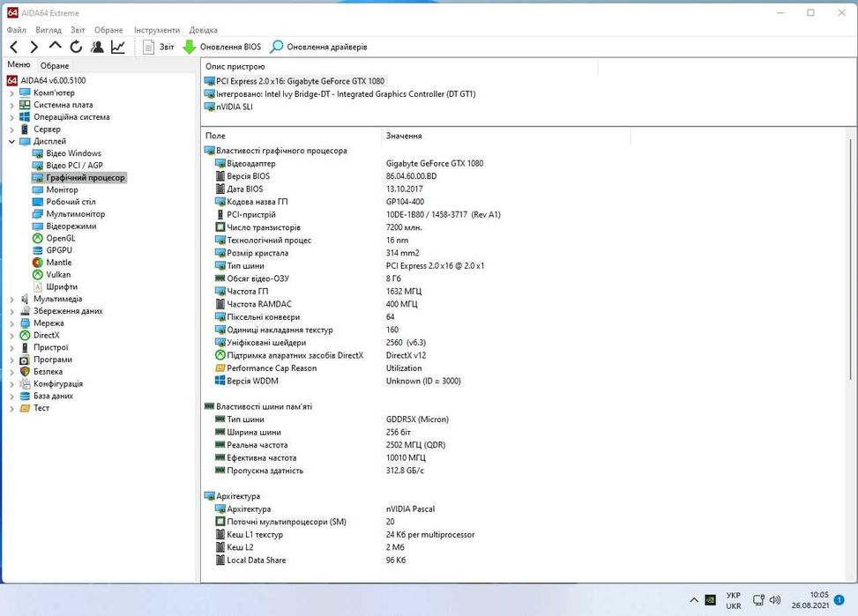This screenshot has width=858, height=616.
Task: Open the Звіт menu in menu bar
Action: click(78, 30)
